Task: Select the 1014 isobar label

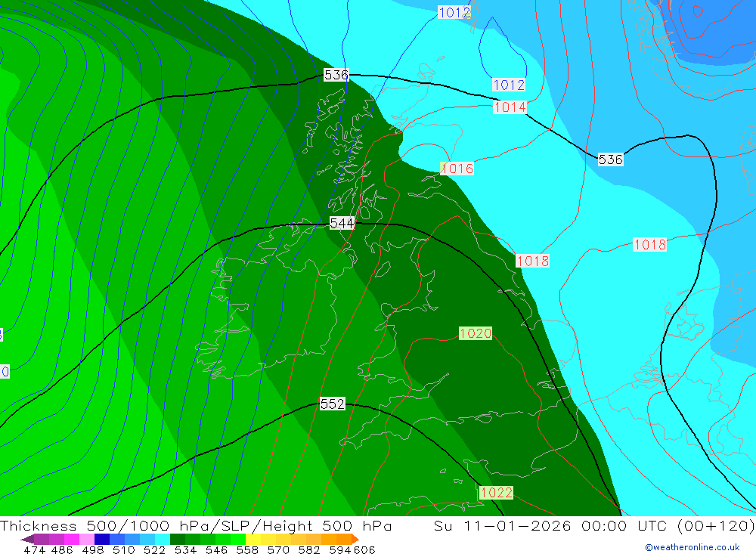Action: [x=510, y=107]
